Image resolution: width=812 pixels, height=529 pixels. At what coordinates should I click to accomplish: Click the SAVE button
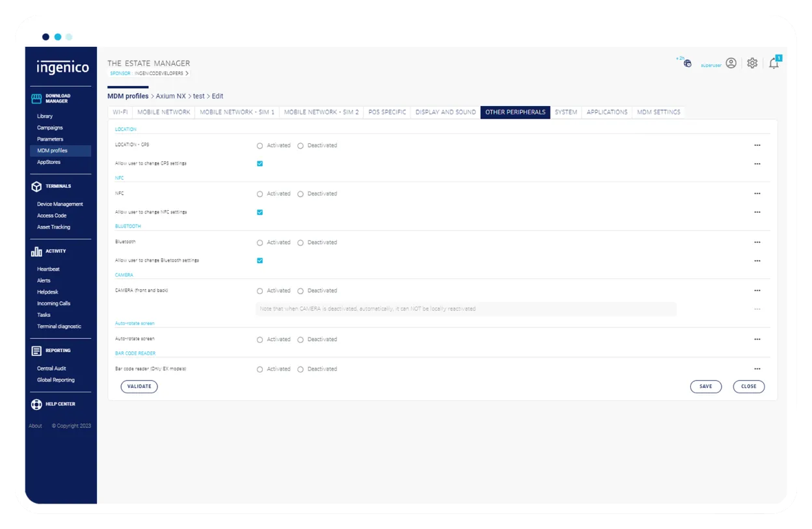pos(706,387)
